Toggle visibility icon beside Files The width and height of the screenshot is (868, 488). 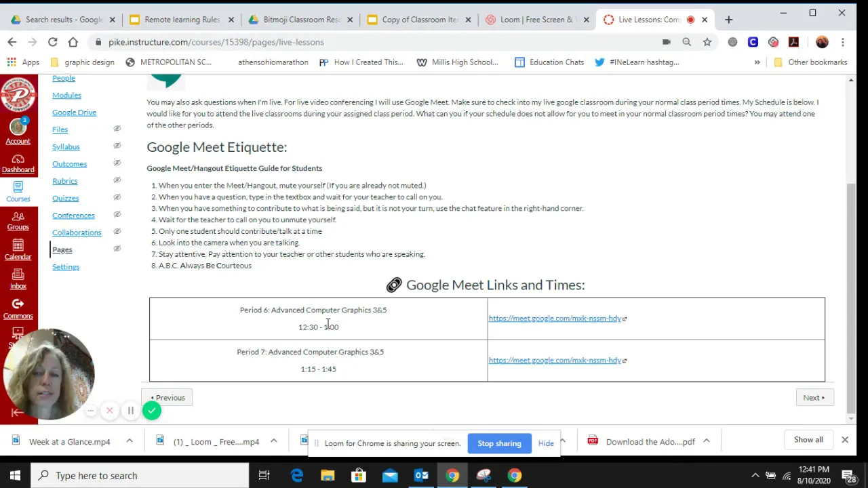(117, 129)
